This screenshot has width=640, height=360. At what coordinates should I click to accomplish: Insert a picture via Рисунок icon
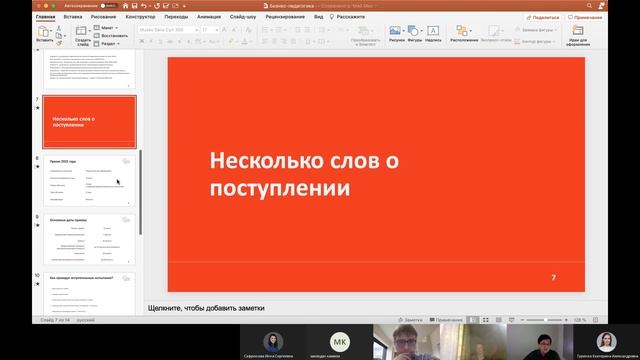tap(395, 31)
